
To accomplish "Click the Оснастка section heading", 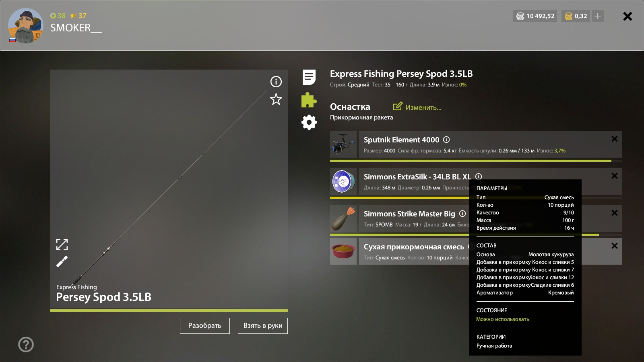I will click(x=350, y=107).
